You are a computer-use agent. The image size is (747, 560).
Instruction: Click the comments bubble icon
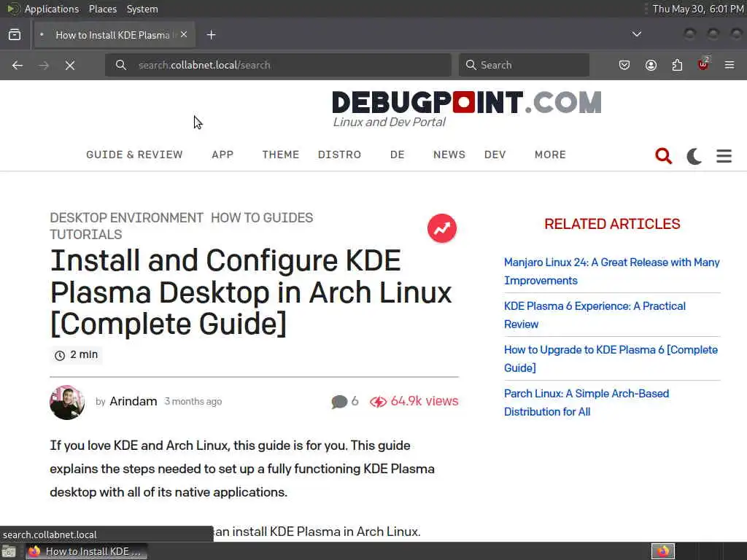coord(339,402)
